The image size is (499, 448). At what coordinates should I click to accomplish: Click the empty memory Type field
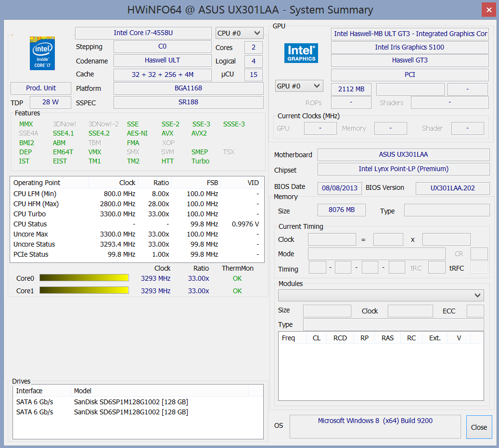447,210
